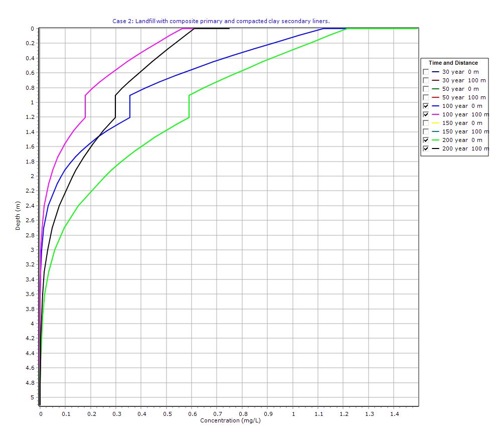Uncheck the 100 year 0 m checkbox
This screenshot has width=504, height=442.
426,106
